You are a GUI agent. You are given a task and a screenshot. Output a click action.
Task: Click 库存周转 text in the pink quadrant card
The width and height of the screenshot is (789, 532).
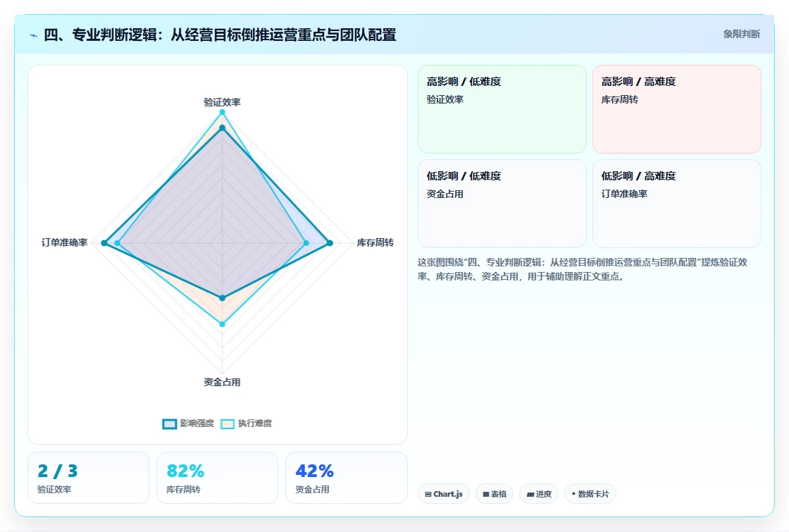619,99
